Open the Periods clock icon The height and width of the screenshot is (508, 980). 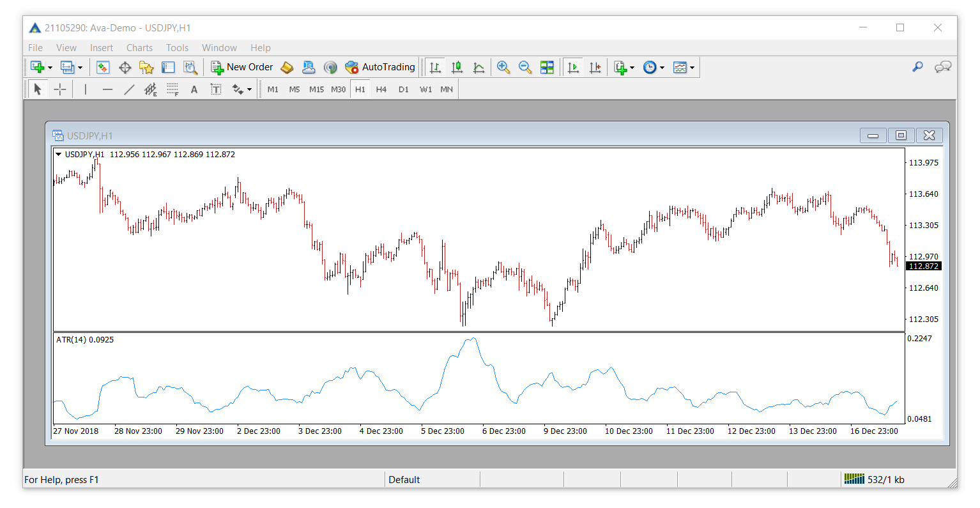pos(650,67)
